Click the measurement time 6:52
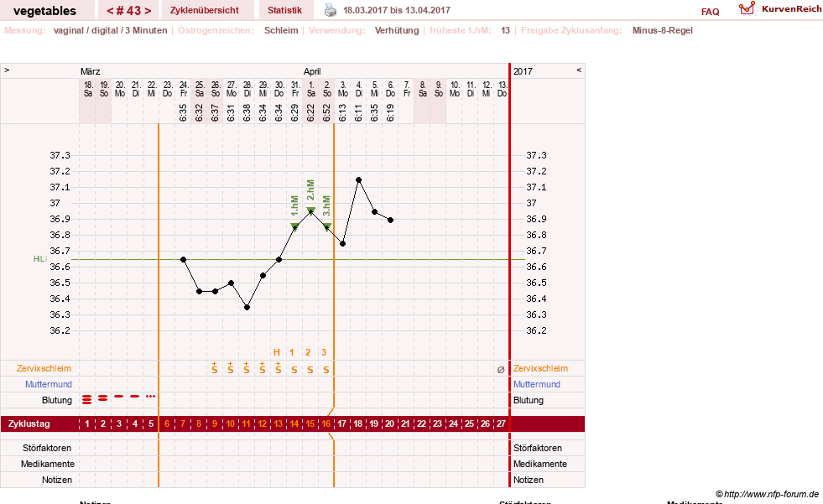The height and width of the screenshot is (504, 823). [326, 112]
